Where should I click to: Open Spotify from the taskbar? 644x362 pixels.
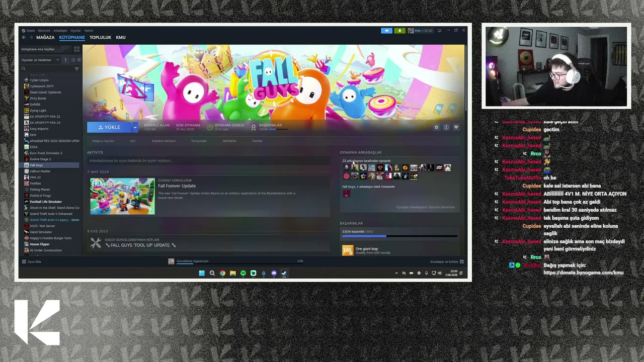[x=243, y=273]
